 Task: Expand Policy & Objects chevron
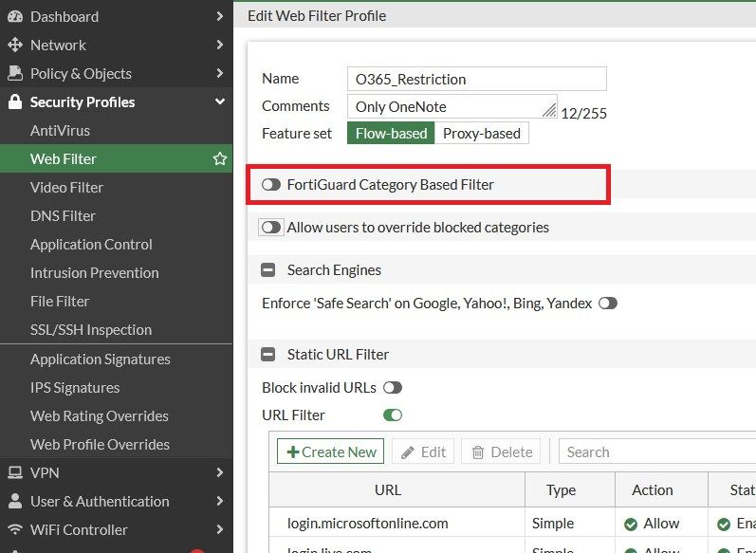click(220, 73)
